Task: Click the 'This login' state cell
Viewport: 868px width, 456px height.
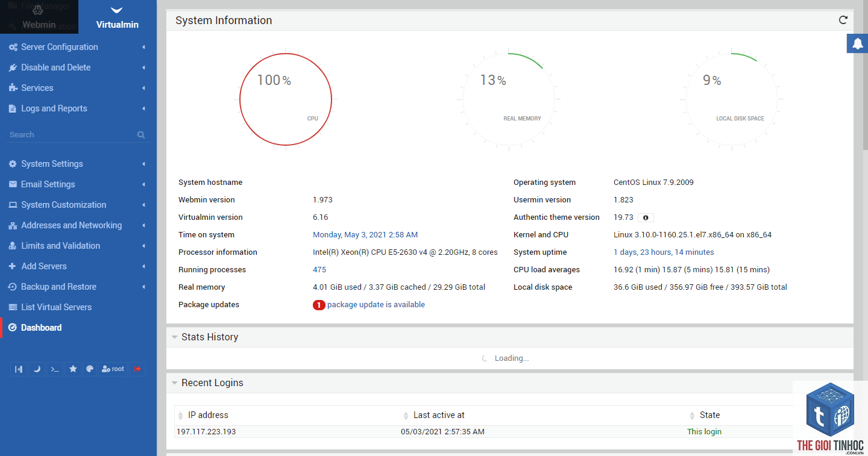Action: point(704,432)
